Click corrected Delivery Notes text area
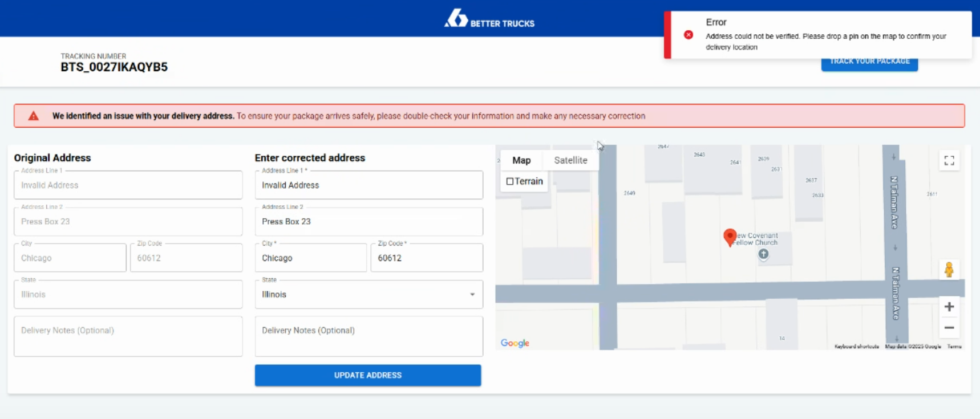 368,336
